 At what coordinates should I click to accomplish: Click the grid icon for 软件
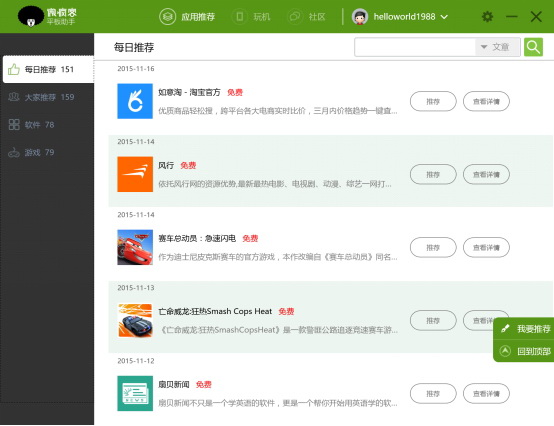(x=14, y=124)
